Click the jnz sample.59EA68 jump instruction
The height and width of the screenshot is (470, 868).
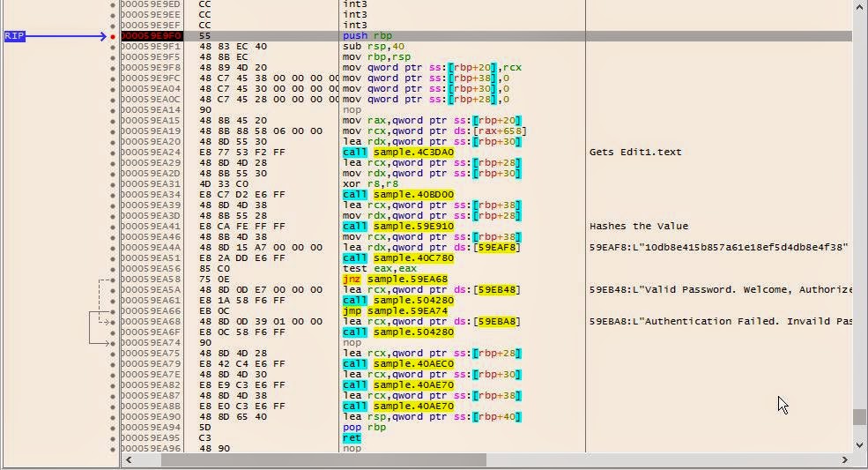tap(395, 280)
